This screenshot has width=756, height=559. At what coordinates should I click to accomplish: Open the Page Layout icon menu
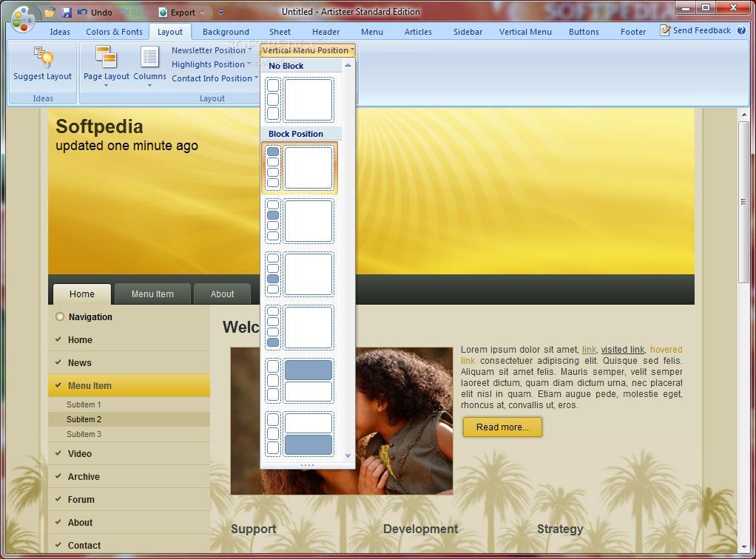pyautogui.click(x=106, y=65)
